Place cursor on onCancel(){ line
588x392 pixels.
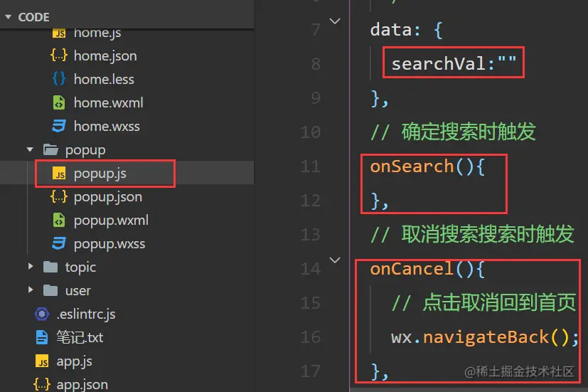427,269
